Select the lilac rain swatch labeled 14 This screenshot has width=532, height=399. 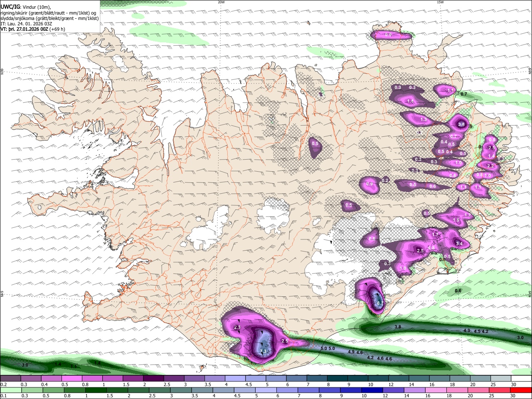point(414,390)
